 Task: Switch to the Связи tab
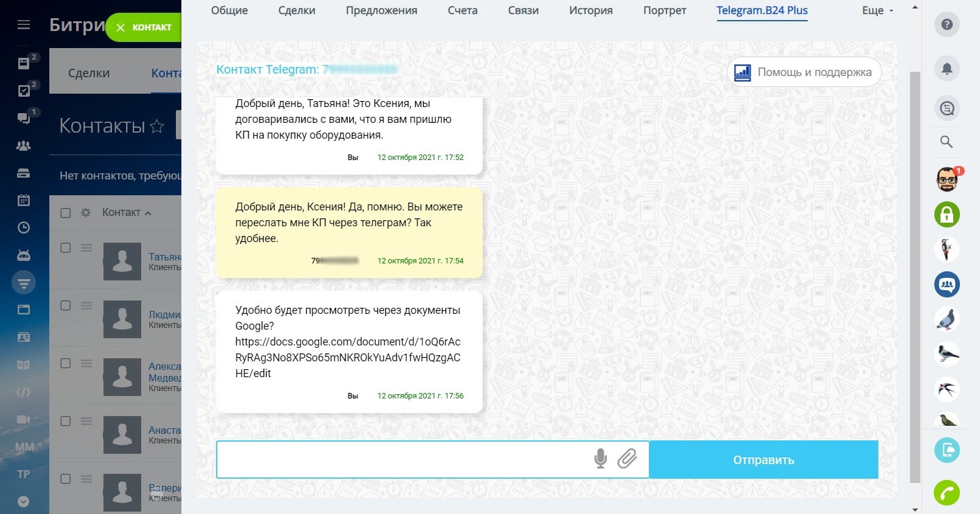click(523, 10)
